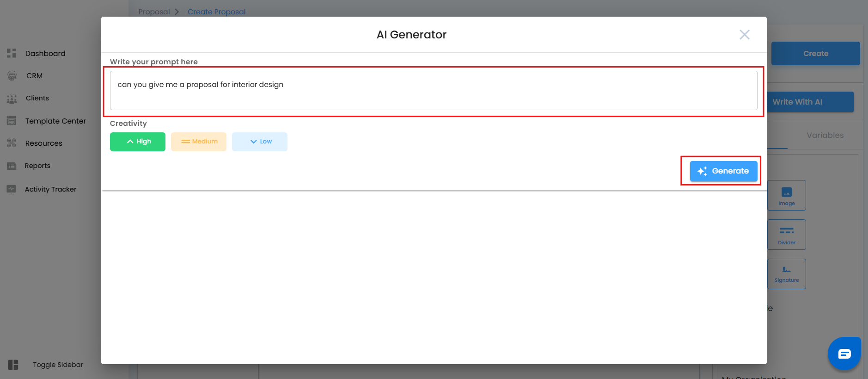Open Clients via its sidebar icon

(x=12, y=98)
